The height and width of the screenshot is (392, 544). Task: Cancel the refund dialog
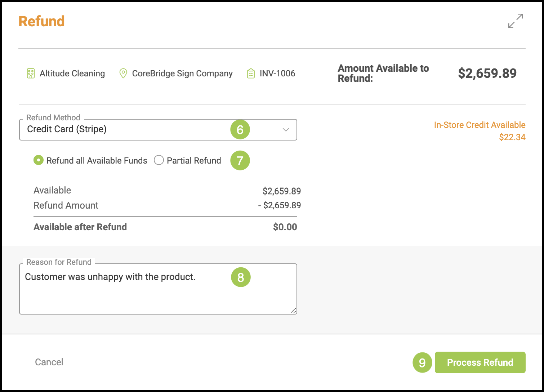(49, 362)
